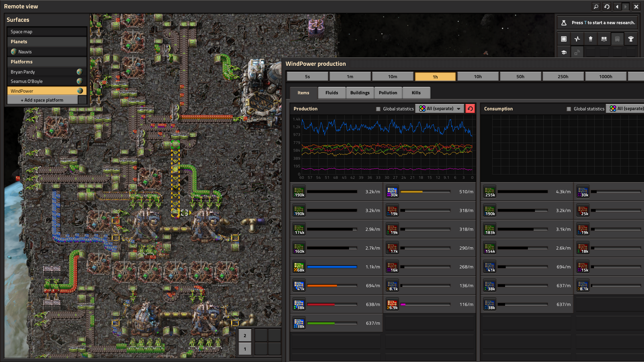This screenshot has height=362, width=644.
Task: Open the production statistics pulse icon
Action: [x=577, y=39]
